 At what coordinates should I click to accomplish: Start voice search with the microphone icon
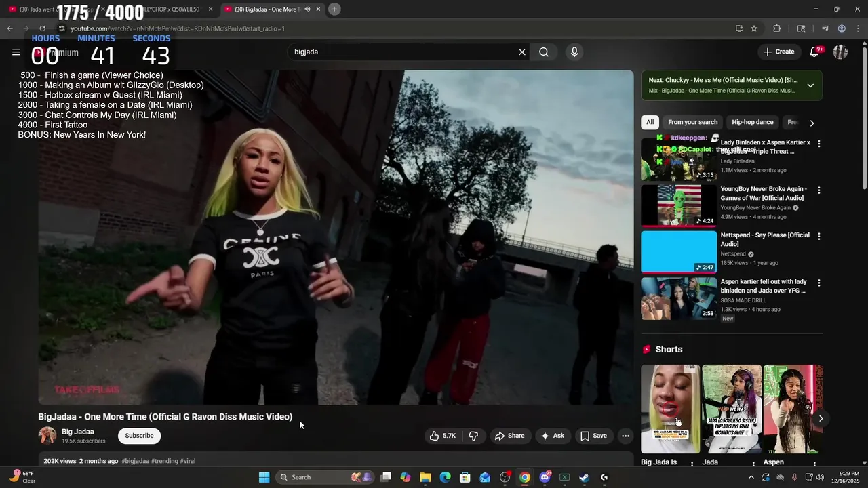tap(574, 52)
